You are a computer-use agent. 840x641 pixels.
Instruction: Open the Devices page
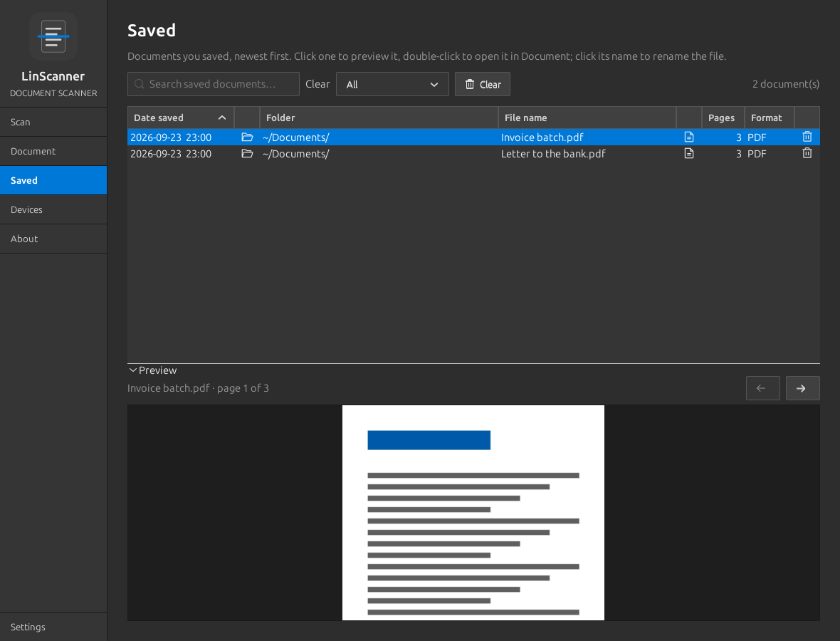pos(53,209)
